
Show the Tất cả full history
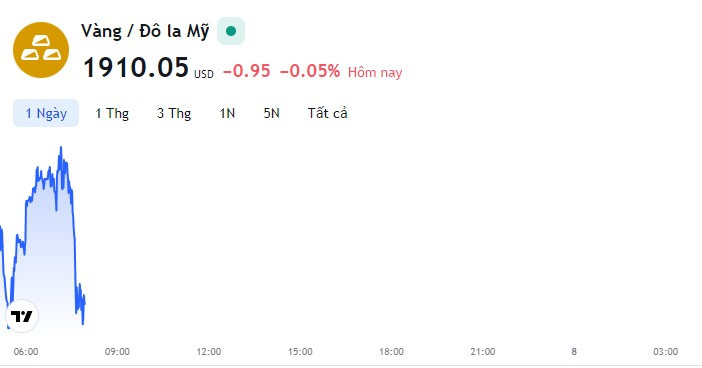coord(327,113)
